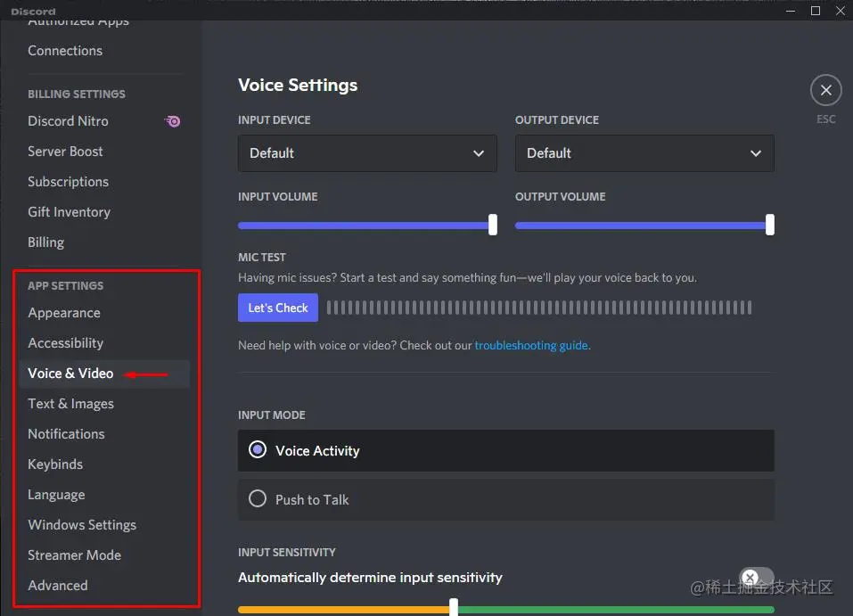Select Voice Activity input mode
This screenshot has height=616, width=853.
click(x=506, y=450)
